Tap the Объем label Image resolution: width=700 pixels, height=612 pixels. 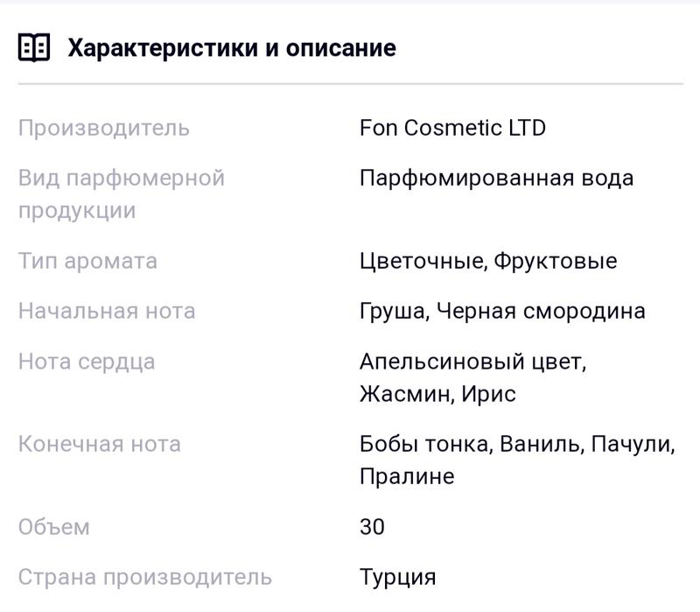(54, 527)
